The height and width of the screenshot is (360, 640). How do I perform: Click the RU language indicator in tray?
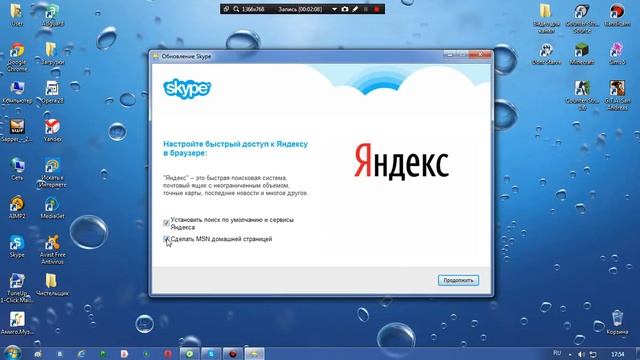(557, 353)
